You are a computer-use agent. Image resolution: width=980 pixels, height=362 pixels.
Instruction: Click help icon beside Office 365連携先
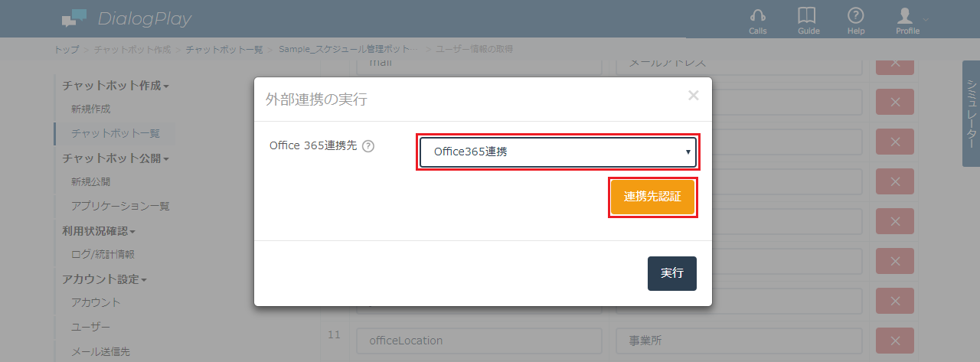click(x=367, y=146)
